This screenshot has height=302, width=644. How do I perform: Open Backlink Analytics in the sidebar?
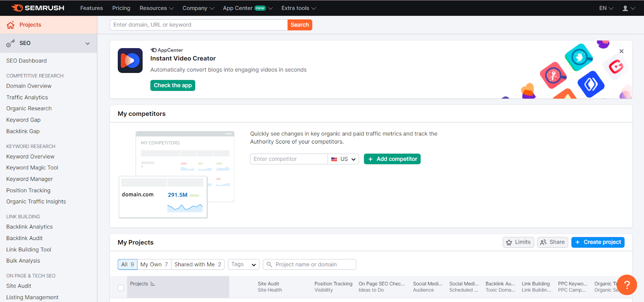(x=29, y=227)
